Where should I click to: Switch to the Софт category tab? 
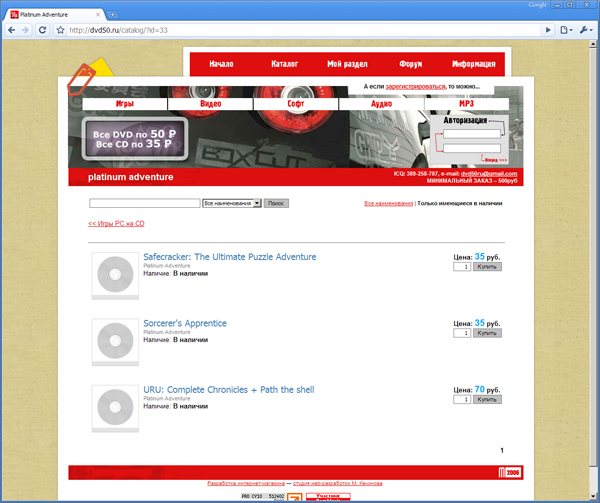(x=296, y=104)
